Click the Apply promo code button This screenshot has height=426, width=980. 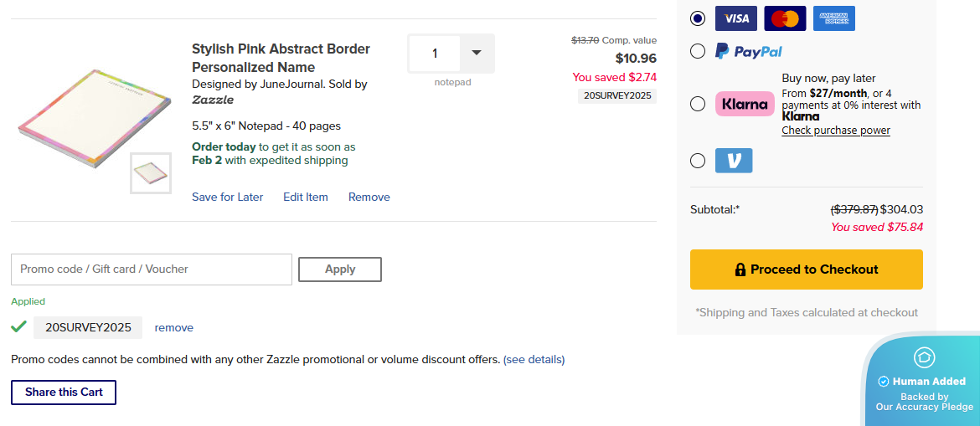click(x=340, y=269)
